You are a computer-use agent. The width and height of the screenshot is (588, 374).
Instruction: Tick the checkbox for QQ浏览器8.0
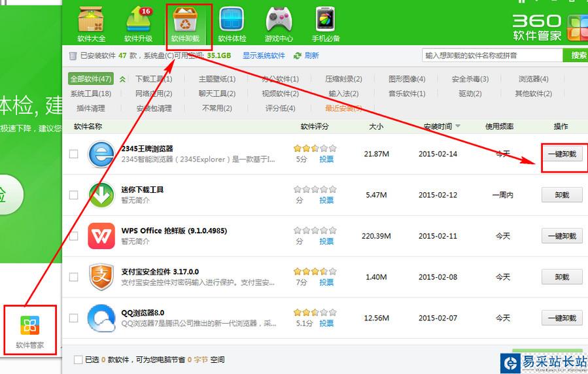tap(74, 318)
